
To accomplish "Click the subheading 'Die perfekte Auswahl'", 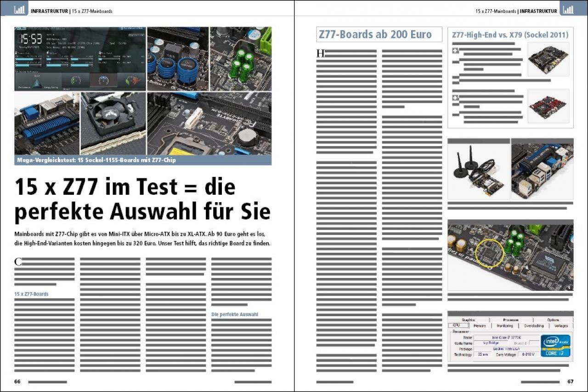I will tap(235, 315).
